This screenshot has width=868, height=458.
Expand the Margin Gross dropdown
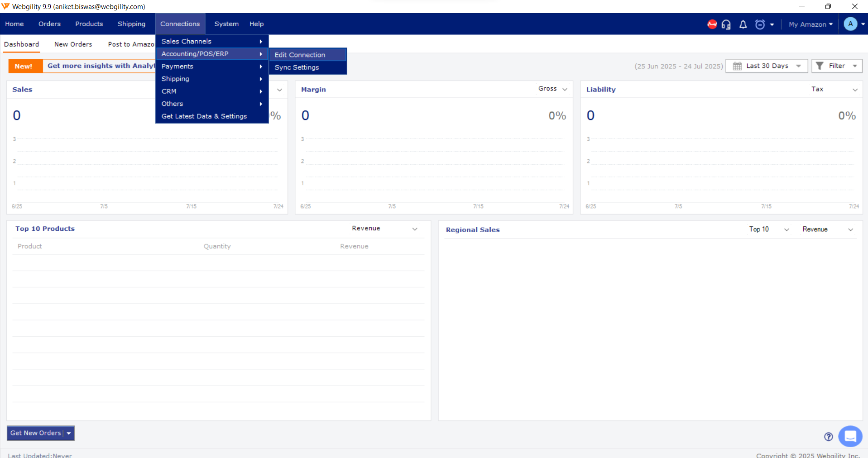click(552, 89)
